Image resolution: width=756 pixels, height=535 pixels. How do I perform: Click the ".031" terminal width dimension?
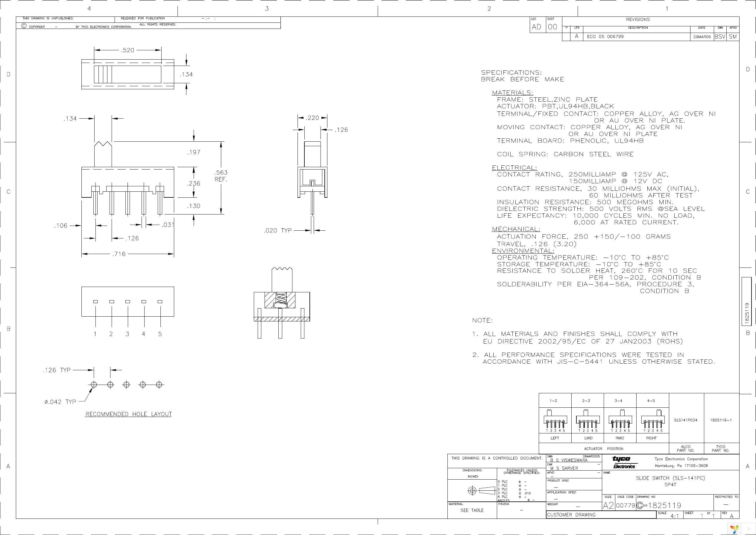coord(168,225)
